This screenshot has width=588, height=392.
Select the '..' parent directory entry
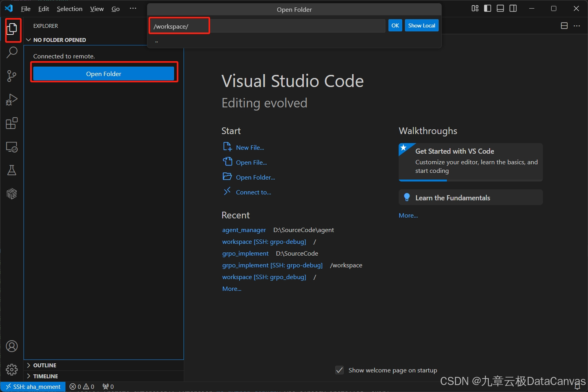(x=294, y=41)
